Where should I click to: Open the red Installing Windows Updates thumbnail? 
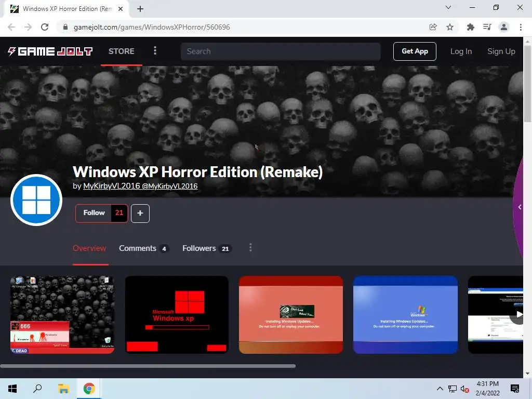click(x=291, y=315)
